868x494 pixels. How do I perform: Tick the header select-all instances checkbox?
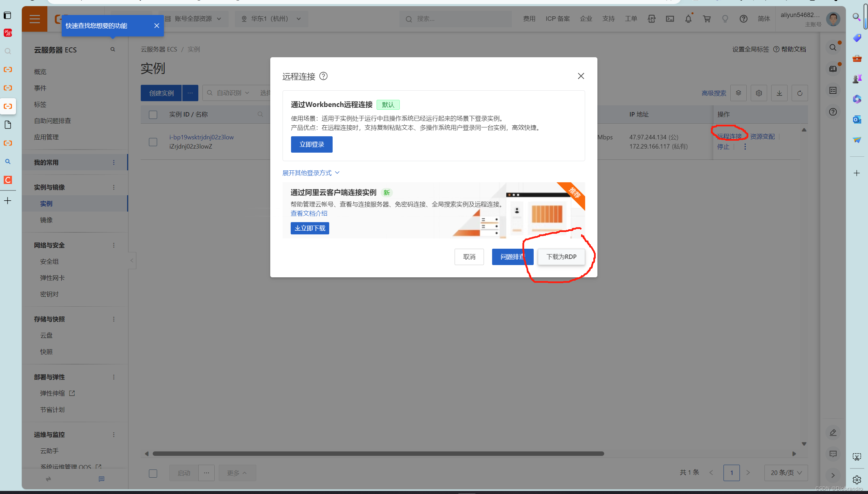pyautogui.click(x=153, y=114)
